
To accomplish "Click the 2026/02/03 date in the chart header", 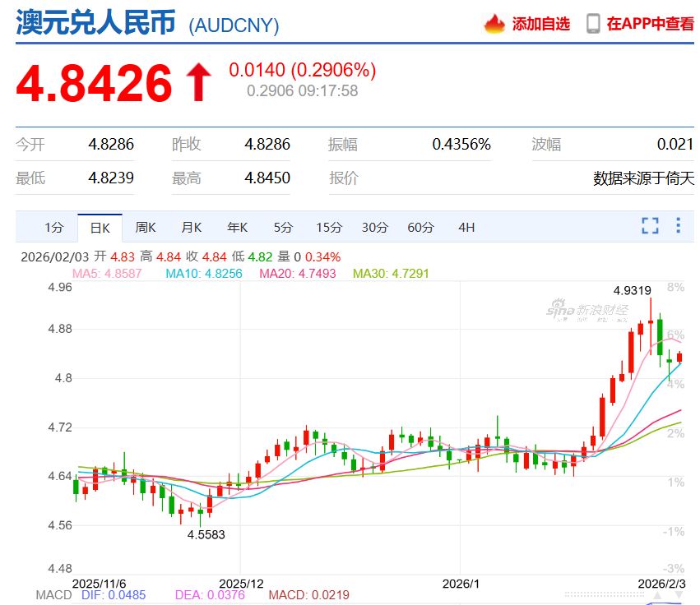I will coord(55,257).
